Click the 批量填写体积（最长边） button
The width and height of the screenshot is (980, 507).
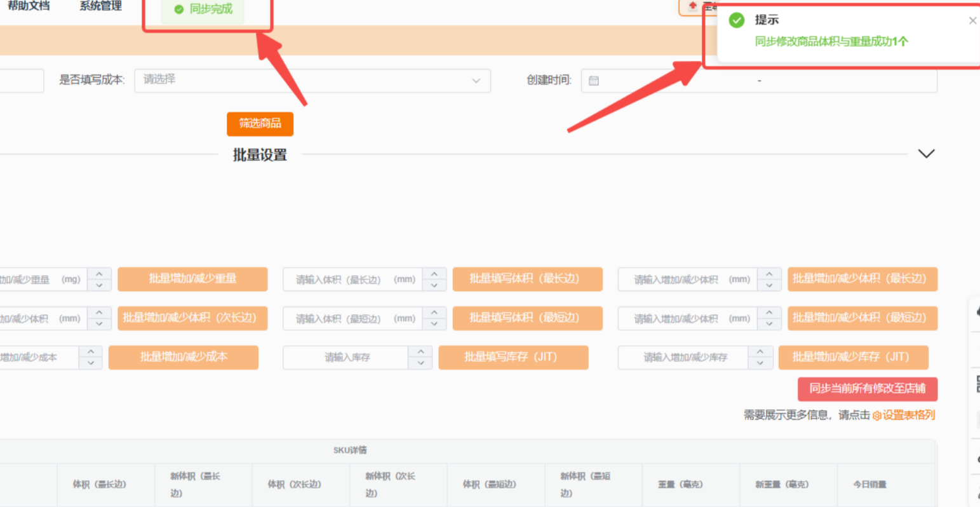527,279
